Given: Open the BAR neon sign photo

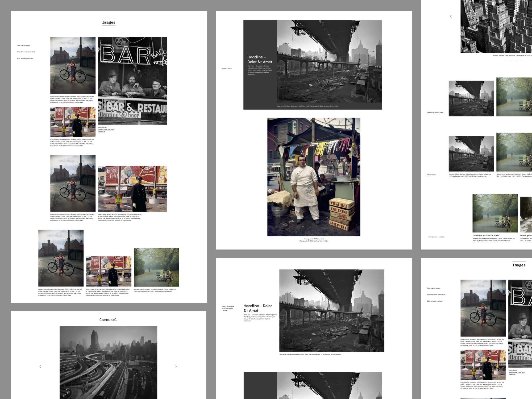Looking at the screenshot, I should [x=132, y=81].
